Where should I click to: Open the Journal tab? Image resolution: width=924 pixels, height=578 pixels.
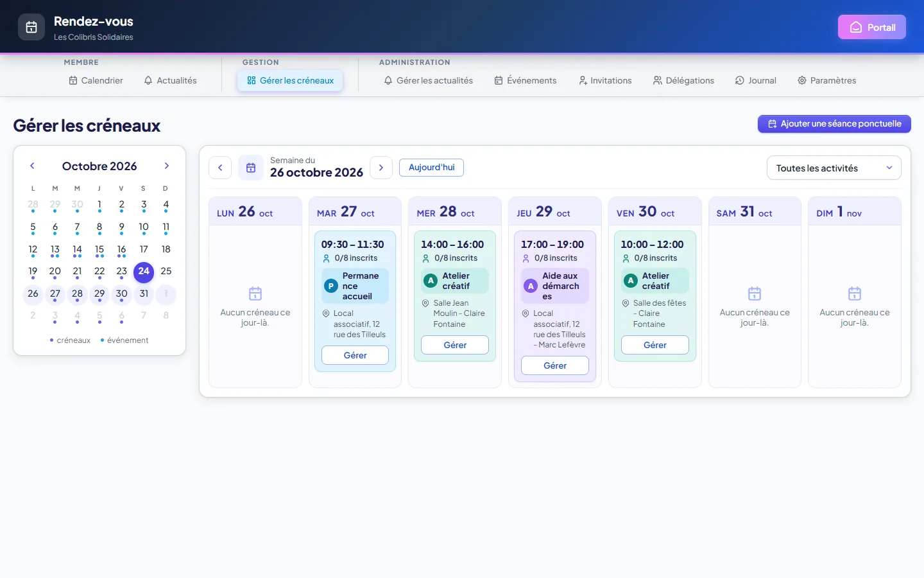pyautogui.click(x=755, y=80)
